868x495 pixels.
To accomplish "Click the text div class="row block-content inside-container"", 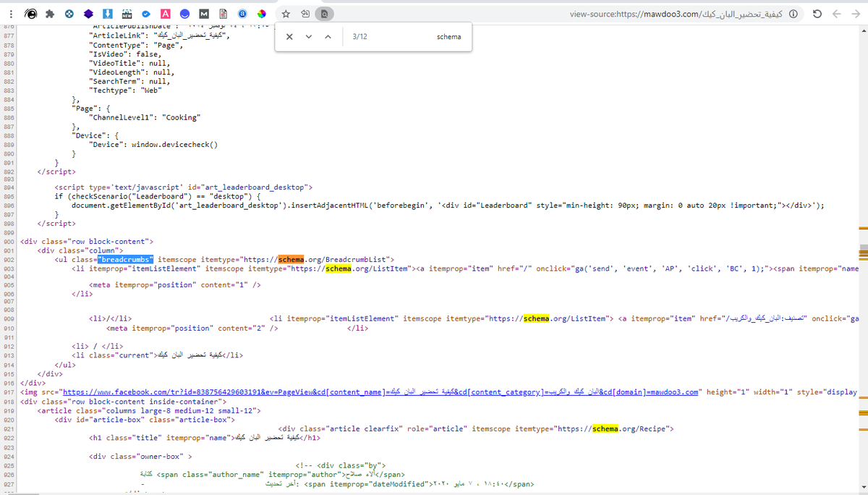I will pyautogui.click(x=124, y=402).
